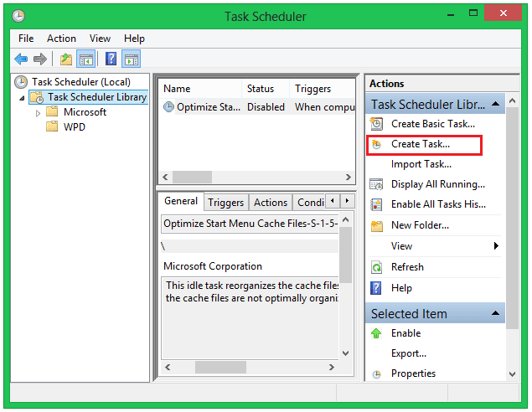Screen dimensions: 532x412
Task: Click the tab scroll right arrow
Action: coord(347,200)
